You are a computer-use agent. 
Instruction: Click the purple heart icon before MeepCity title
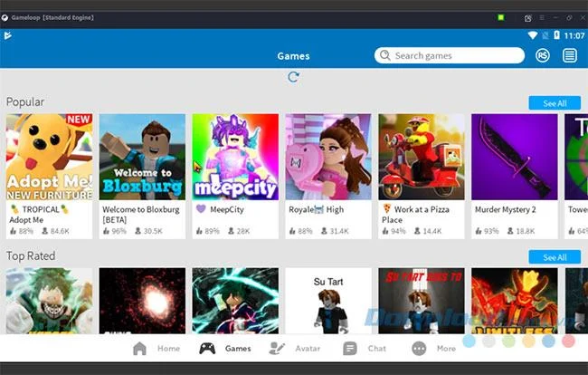[x=201, y=208]
